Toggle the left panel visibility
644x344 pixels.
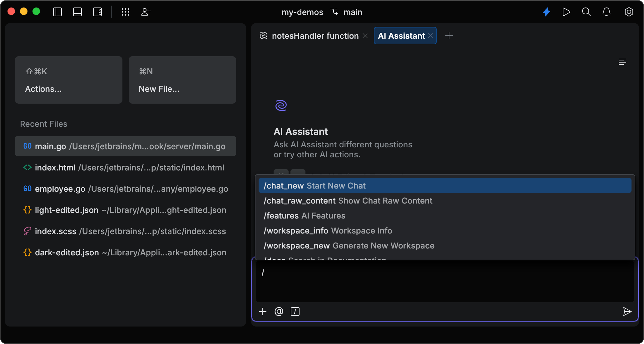(57, 12)
